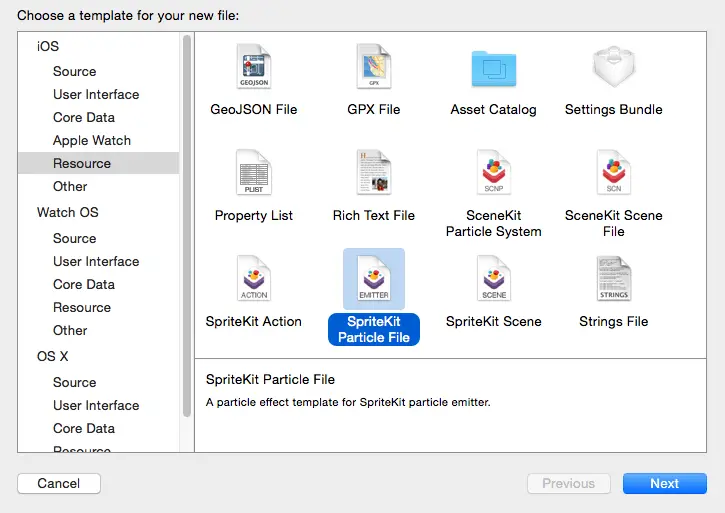This screenshot has width=725, height=513.
Task: Select Watch OS User Interface category
Action: (x=96, y=261)
